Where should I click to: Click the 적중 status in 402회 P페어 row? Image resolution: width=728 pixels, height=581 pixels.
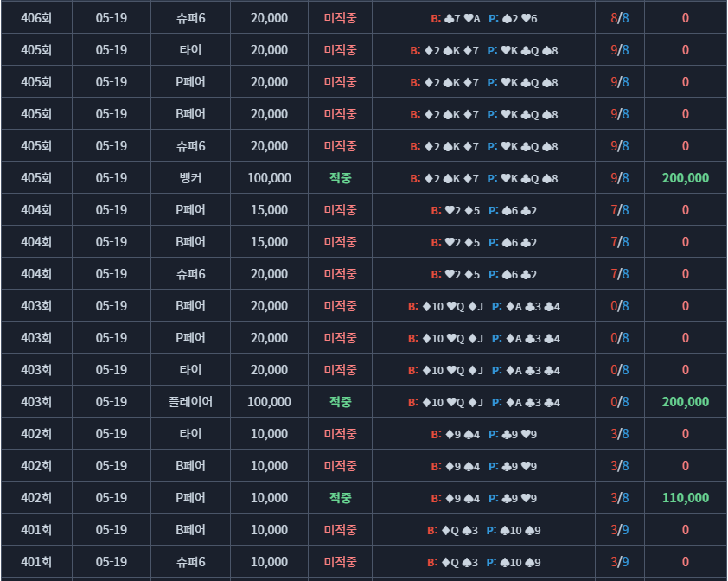pyautogui.click(x=340, y=498)
